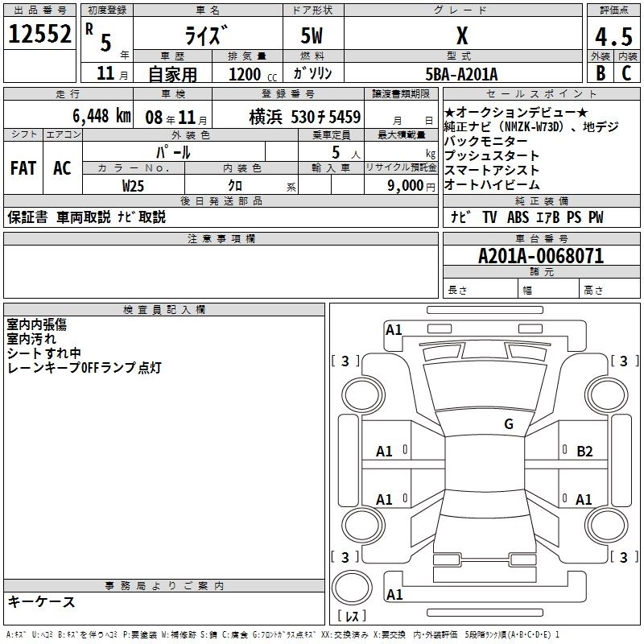This screenshot has width=644, height=644.
Task: Click damage code legend line at bottom
Action: [x=283, y=635]
